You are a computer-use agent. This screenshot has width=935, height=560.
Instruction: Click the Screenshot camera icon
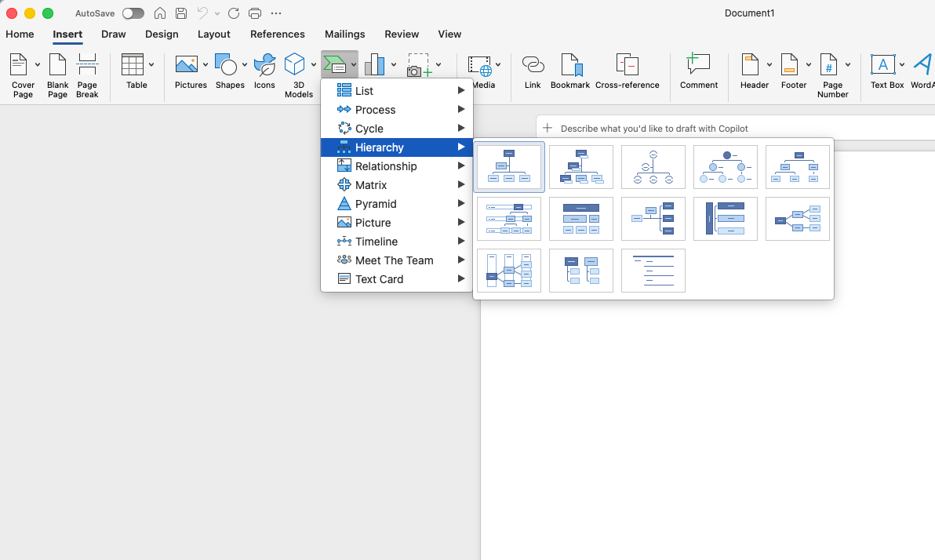(419, 64)
